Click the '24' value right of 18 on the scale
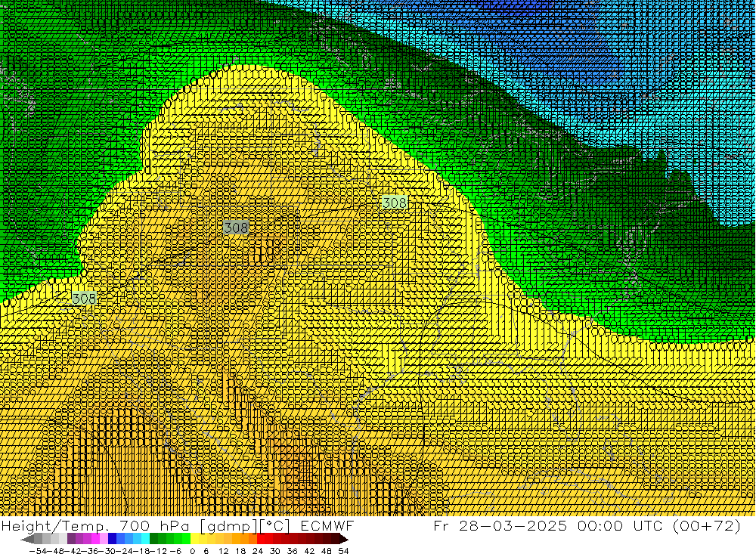This screenshot has width=756, height=554. tap(258, 551)
